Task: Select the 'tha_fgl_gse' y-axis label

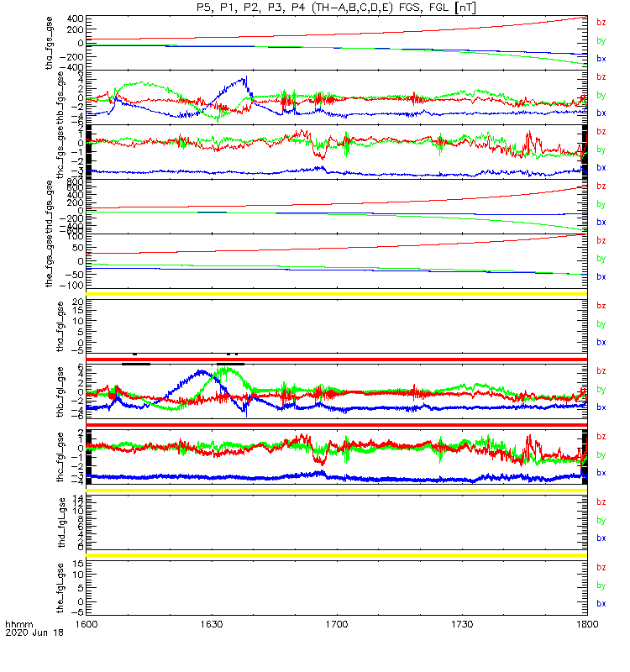Action: (60, 327)
